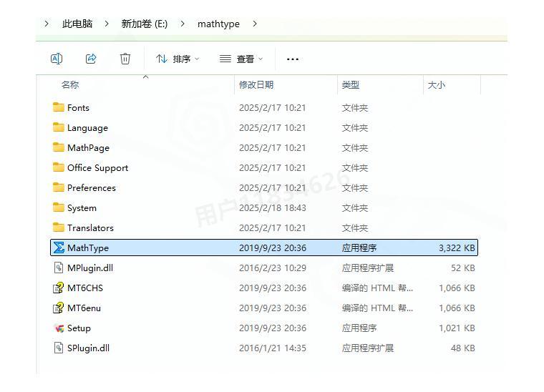
Task: Click the date '2016/1/21 14:35'
Action: pyautogui.click(x=272, y=348)
